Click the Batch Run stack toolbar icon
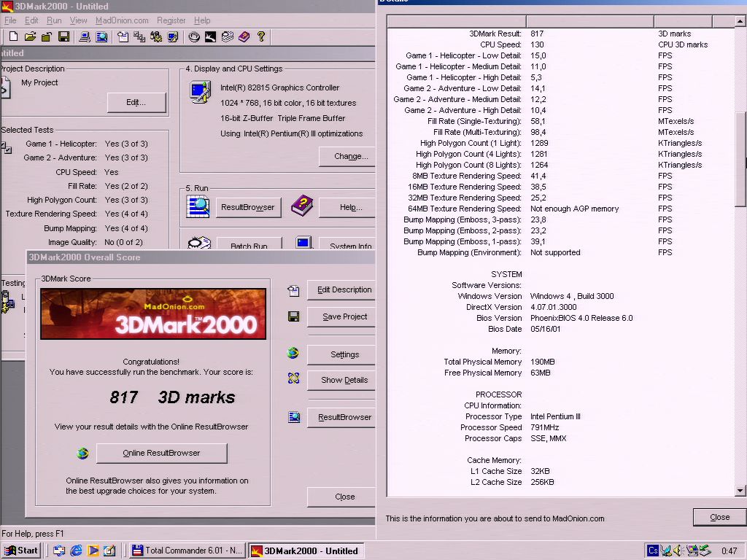The width and height of the screenshot is (747, 560). click(x=228, y=36)
